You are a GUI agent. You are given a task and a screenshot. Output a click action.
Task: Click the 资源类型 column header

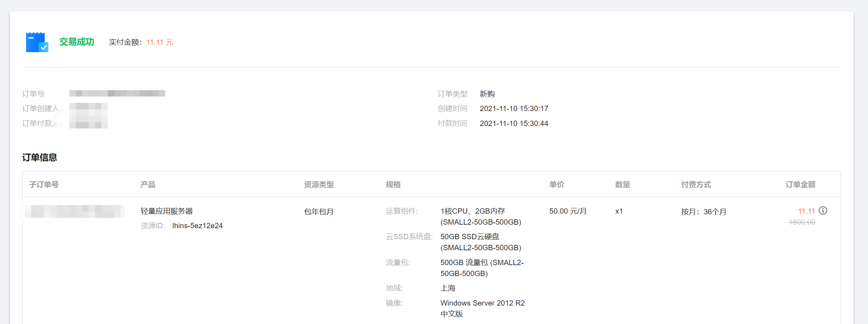click(319, 185)
